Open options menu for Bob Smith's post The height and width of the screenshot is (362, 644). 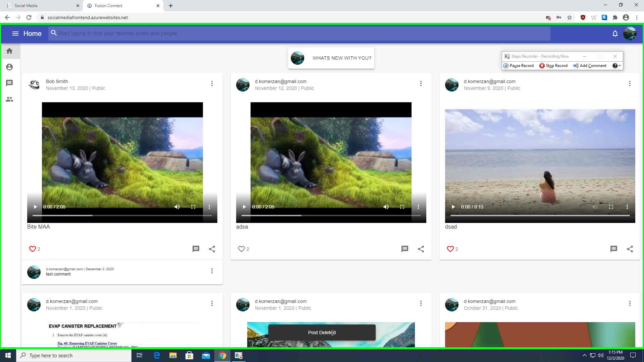coord(212,83)
